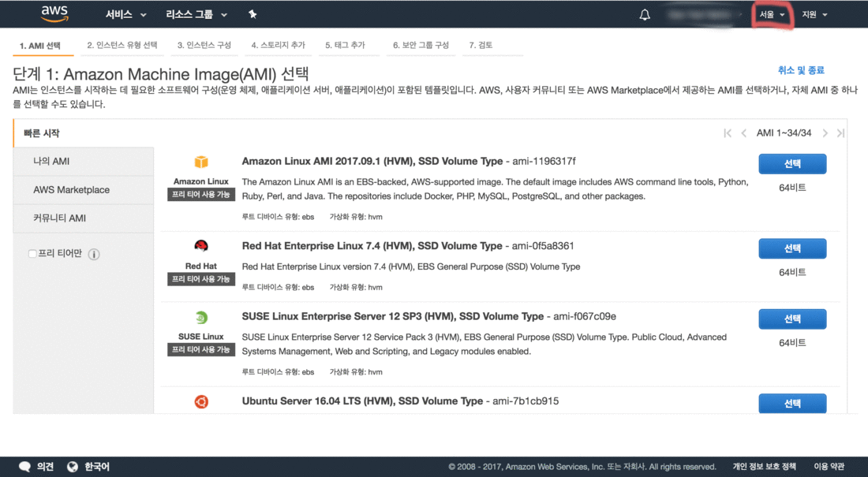
Task: Click the Red Hat logo icon
Action: [201, 246]
